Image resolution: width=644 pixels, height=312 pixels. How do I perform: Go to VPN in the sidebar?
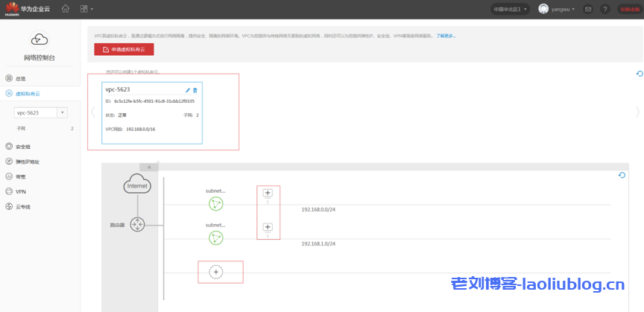tap(21, 191)
